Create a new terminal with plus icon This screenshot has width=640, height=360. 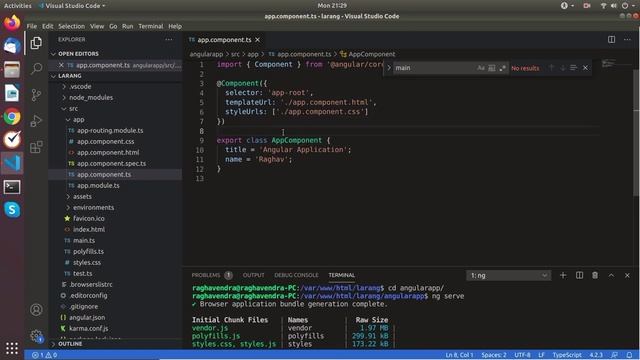[x=563, y=276]
